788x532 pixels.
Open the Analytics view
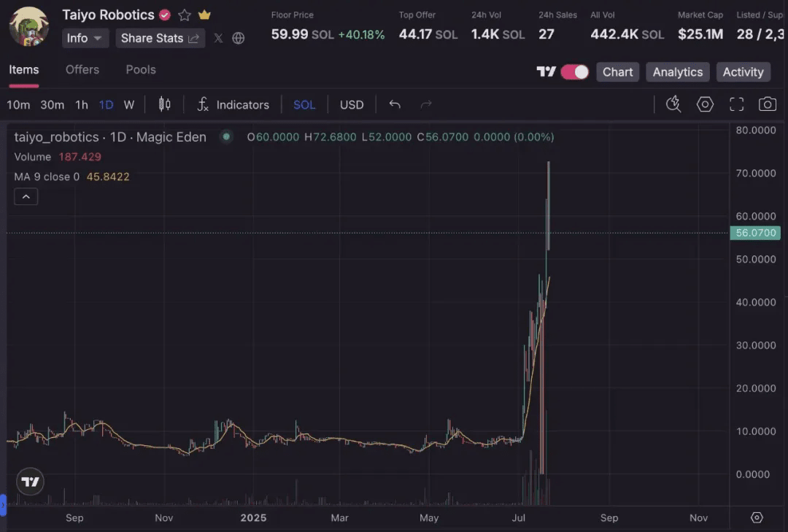(x=677, y=72)
